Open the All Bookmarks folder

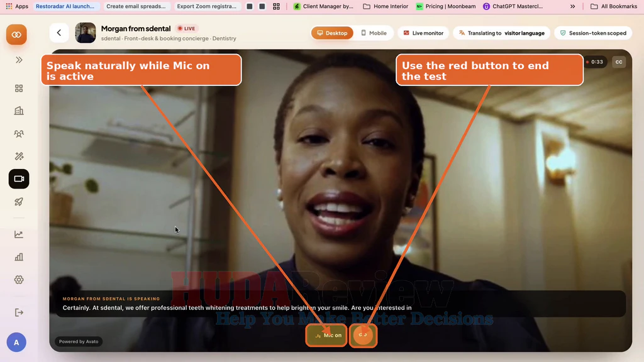pyautogui.click(x=614, y=6)
